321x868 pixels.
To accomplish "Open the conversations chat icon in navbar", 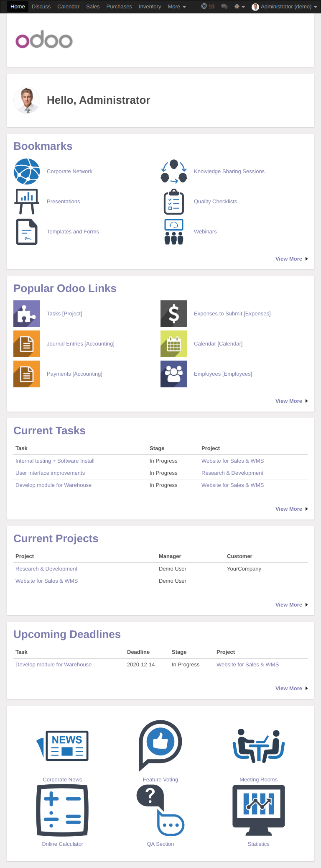I will (224, 7).
